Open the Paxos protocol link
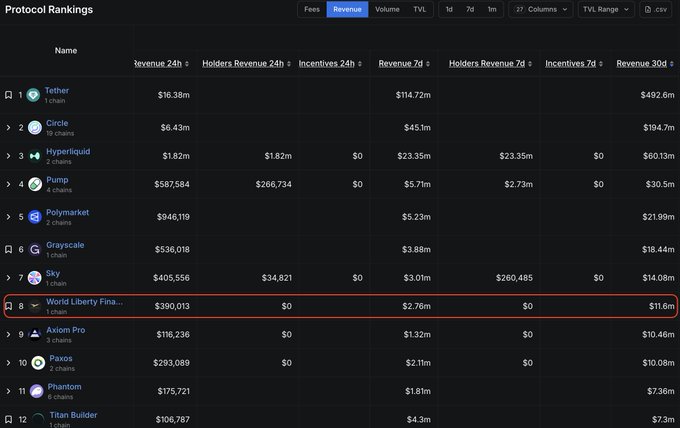Screen dimensions: 680x428 pyautogui.click(x=61, y=358)
